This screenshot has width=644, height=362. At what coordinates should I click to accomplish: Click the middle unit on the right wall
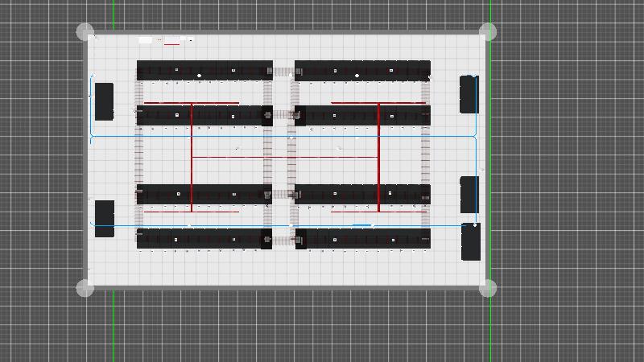(469, 194)
